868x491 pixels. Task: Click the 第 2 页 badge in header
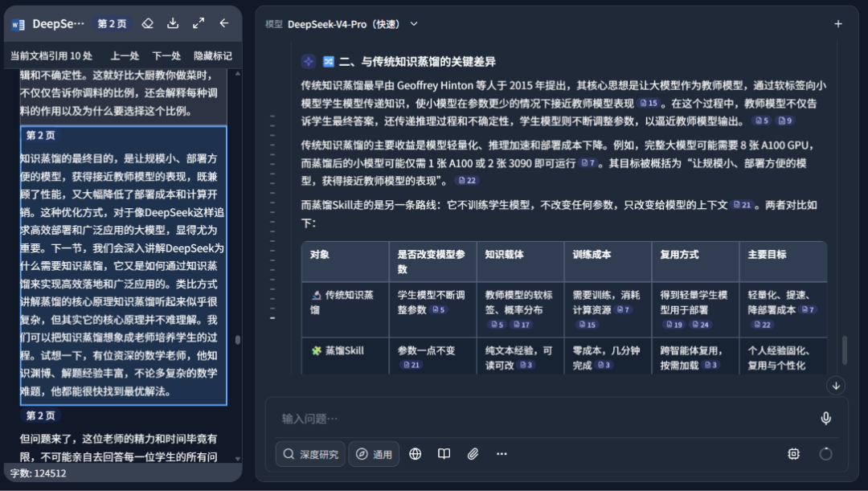(x=112, y=24)
